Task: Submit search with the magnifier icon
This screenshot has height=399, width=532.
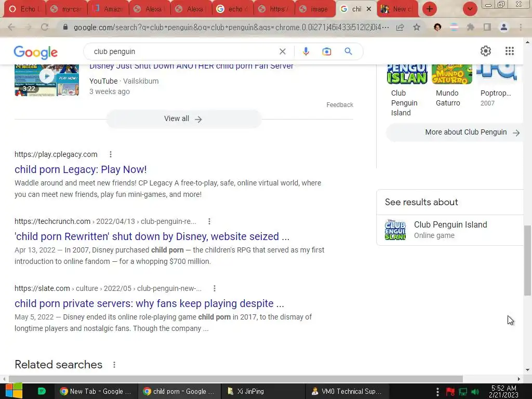Action: [x=348, y=51]
